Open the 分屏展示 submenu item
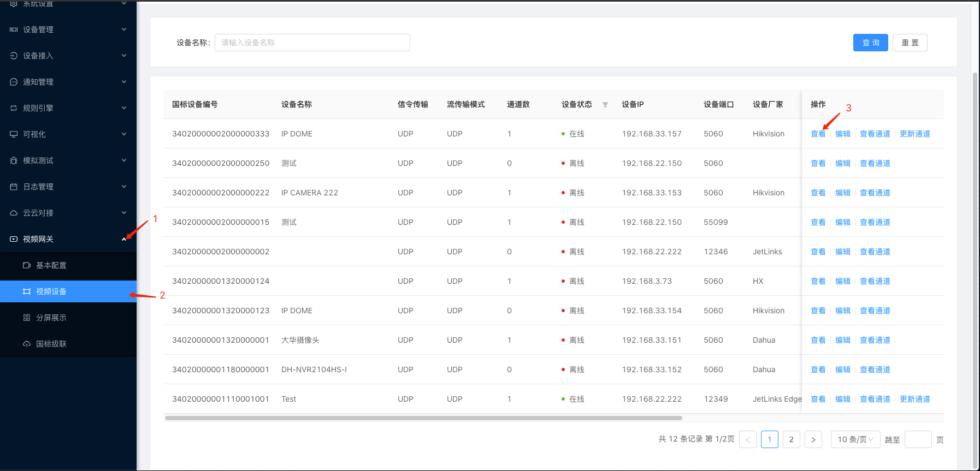 51,318
